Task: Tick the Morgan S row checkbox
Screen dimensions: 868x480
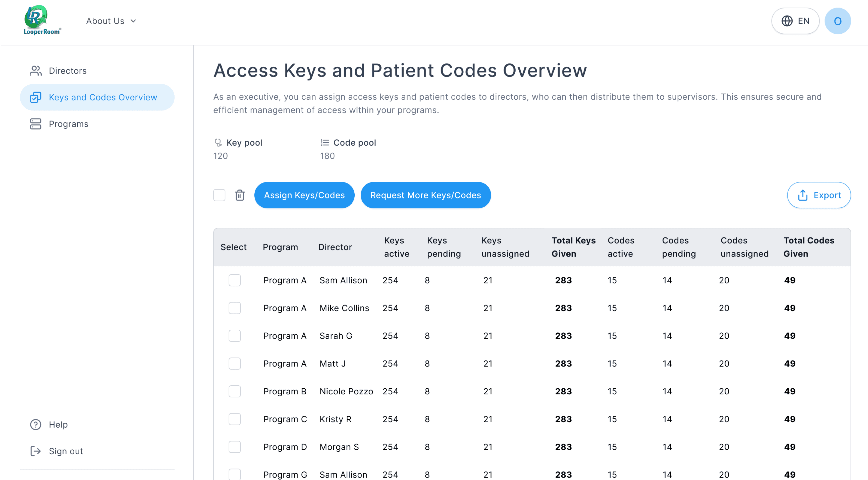Action: (235, 447)
